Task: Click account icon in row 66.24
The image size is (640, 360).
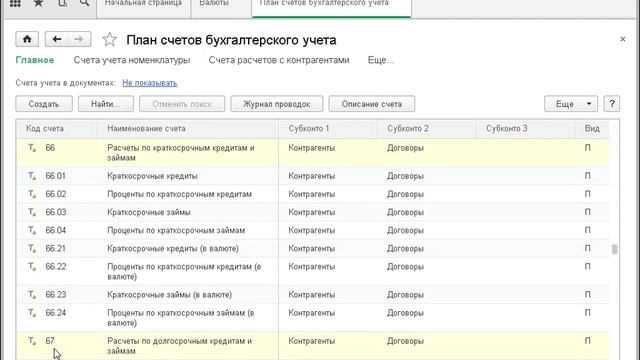Action: (x=32, y=313)
